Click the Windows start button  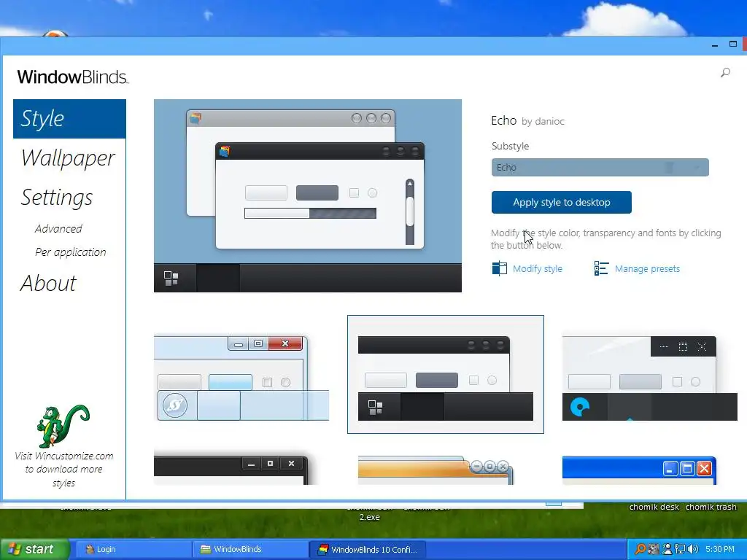pyautogui.click(x=34, y=549)
